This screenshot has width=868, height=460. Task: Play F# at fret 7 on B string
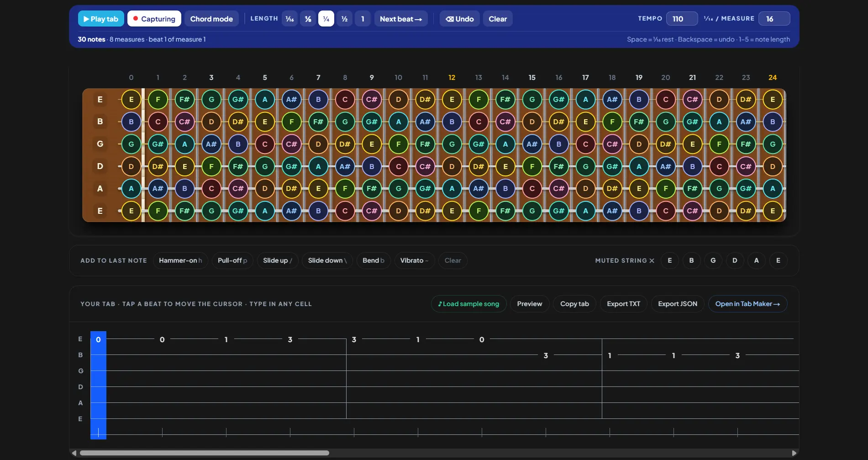click(x=318, y=122)
